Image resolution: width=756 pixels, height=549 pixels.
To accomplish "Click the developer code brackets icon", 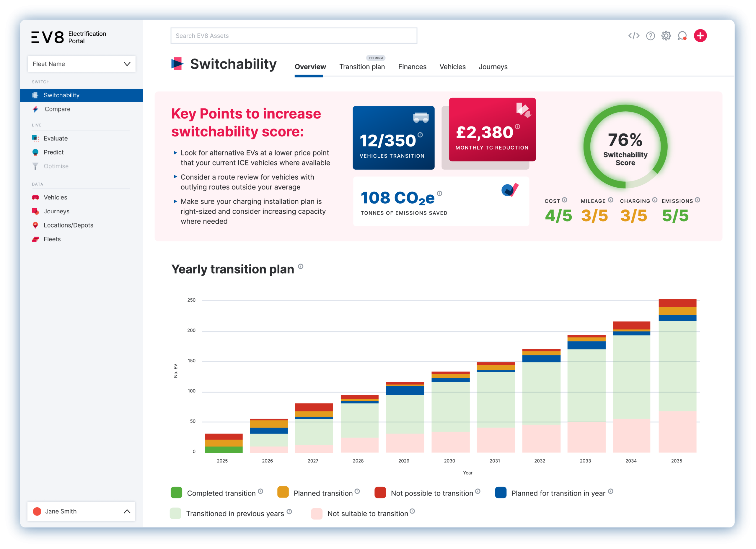I will point(634,36).
